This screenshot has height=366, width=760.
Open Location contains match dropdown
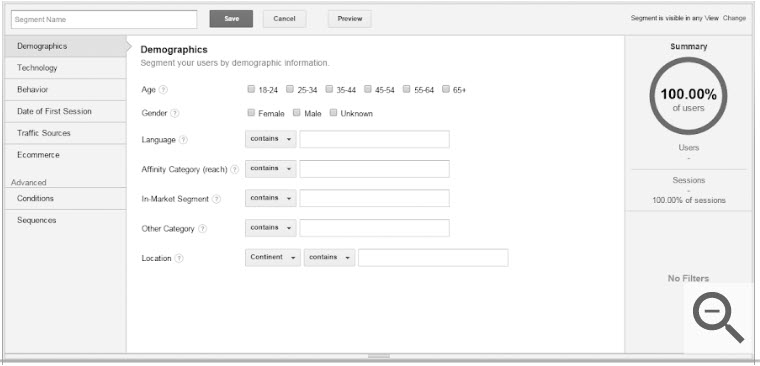tap(330, 257)
